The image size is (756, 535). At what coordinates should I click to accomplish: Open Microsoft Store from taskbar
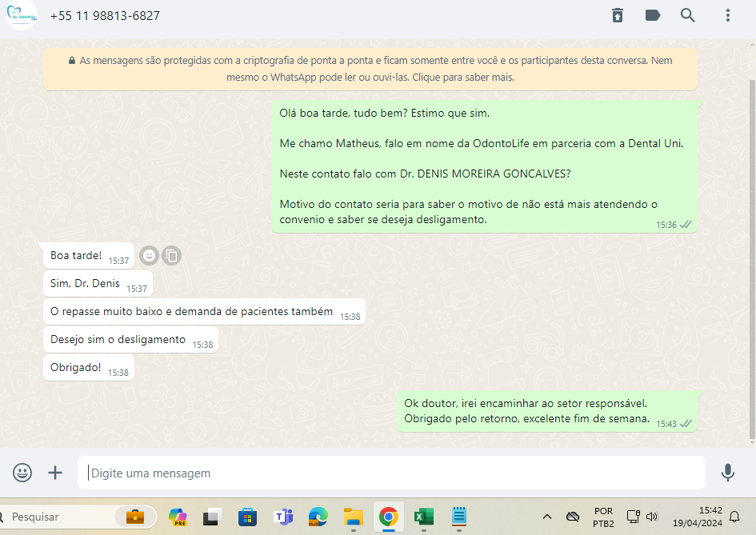[248, 517]
